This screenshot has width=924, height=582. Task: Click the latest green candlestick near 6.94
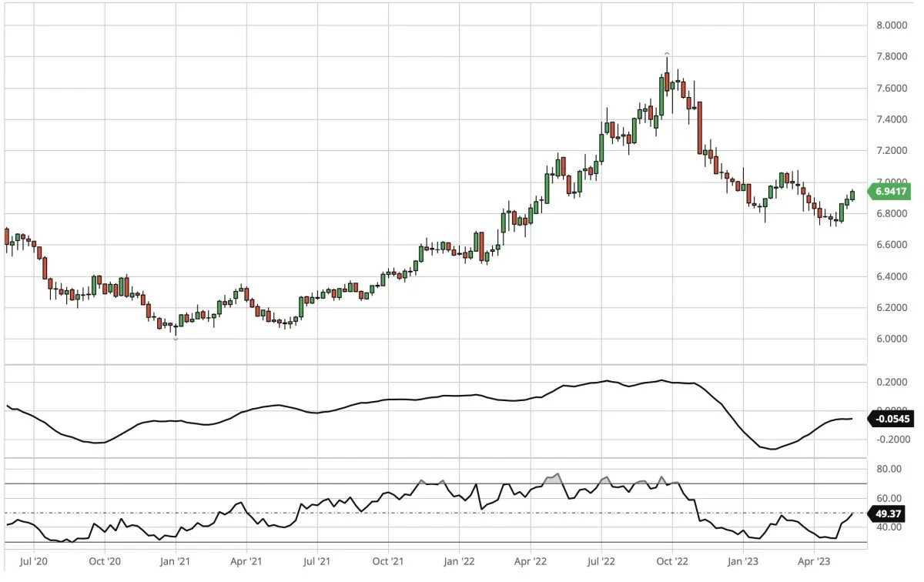click(852, 195)
